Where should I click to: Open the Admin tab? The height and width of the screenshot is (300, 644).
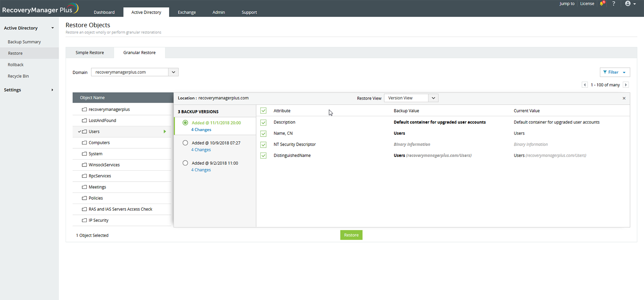[219, 12]
